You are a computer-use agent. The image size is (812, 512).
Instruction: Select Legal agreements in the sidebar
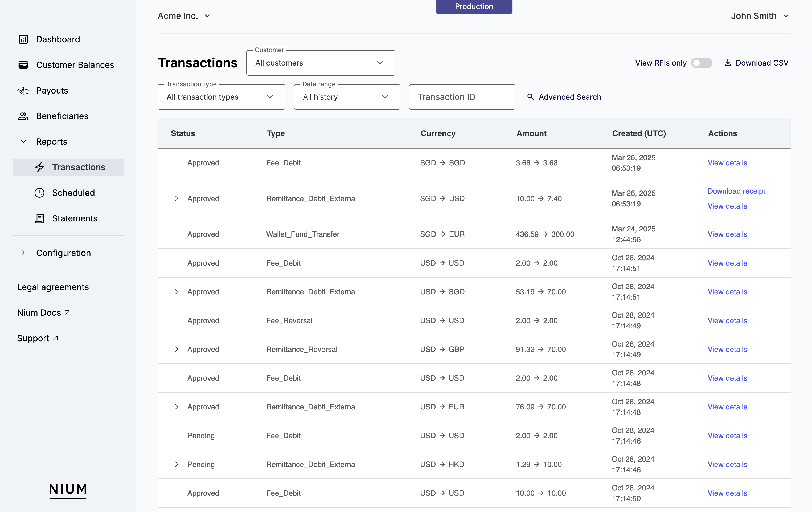53,287
